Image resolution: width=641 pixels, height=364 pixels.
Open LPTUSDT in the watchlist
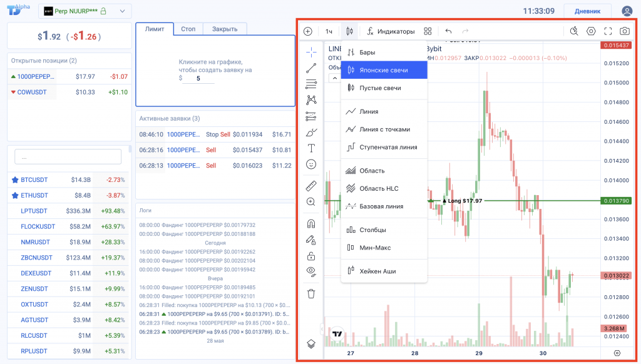pos(68,211)
